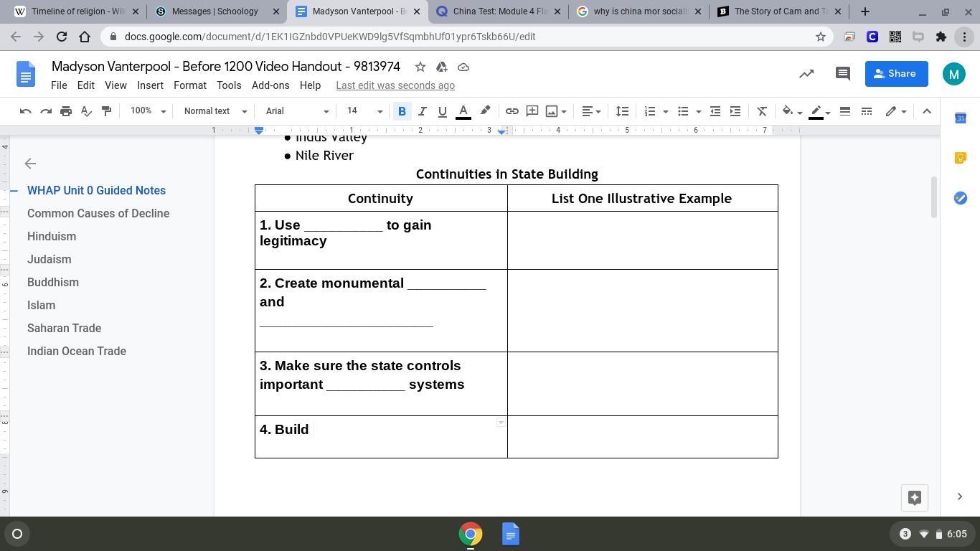The image size is (980, 551).
Task: Jump to Buddhism in the outline
Action: pyautogui.click(x=53, y=282)
